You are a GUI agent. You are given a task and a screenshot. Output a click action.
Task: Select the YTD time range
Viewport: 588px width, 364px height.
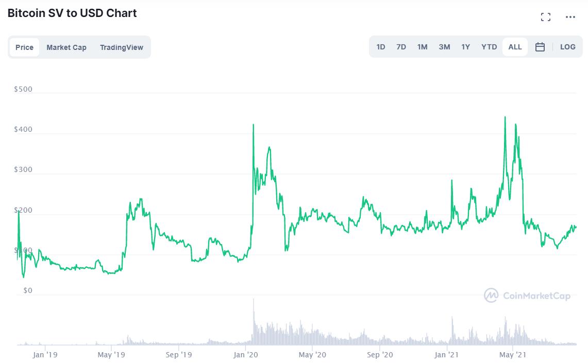coord(489,46)
